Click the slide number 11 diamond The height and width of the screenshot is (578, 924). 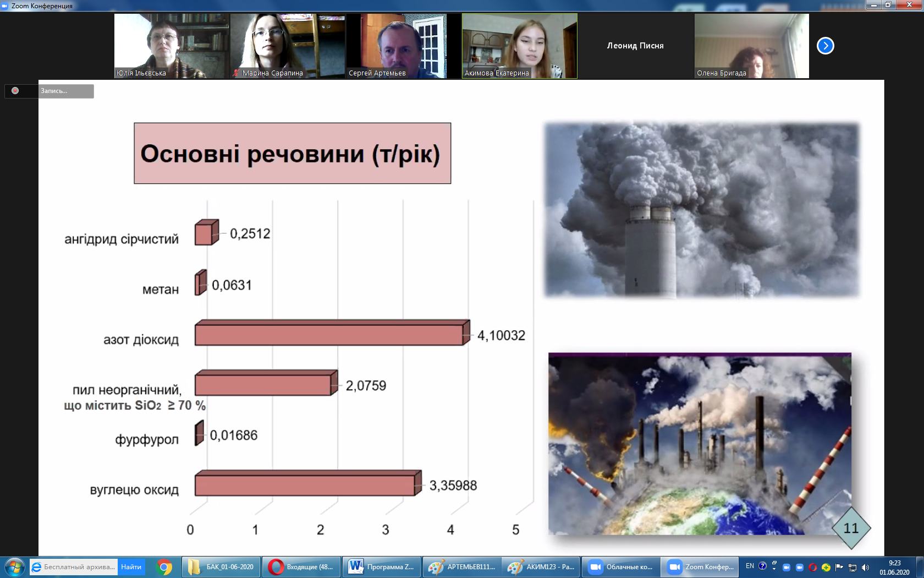851,528
